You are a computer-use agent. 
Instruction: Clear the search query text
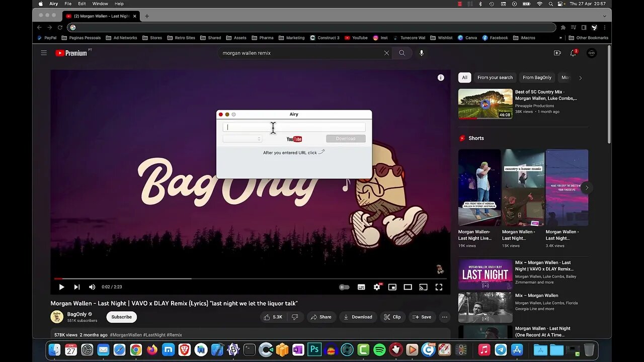click(x=386, y=53)
